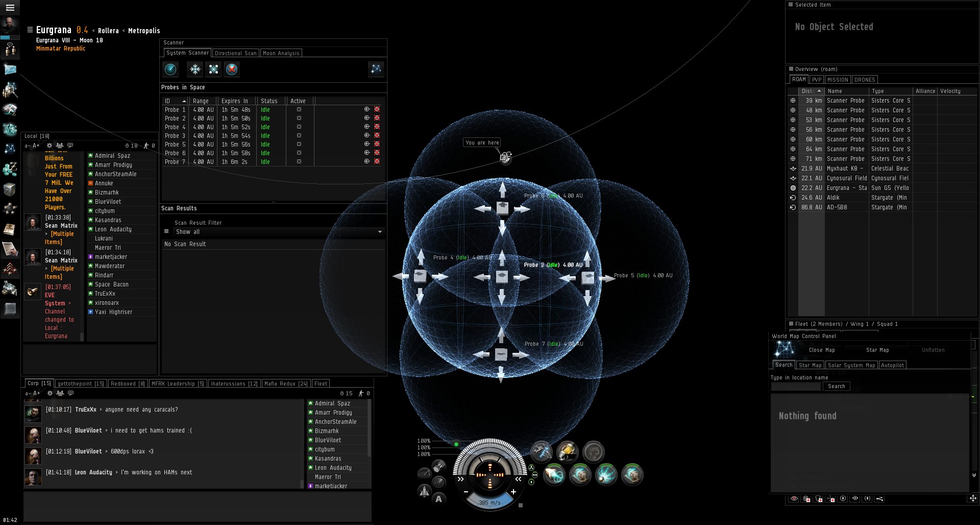Click the five-dot probe formation icon in Scanner

(213, 69)
